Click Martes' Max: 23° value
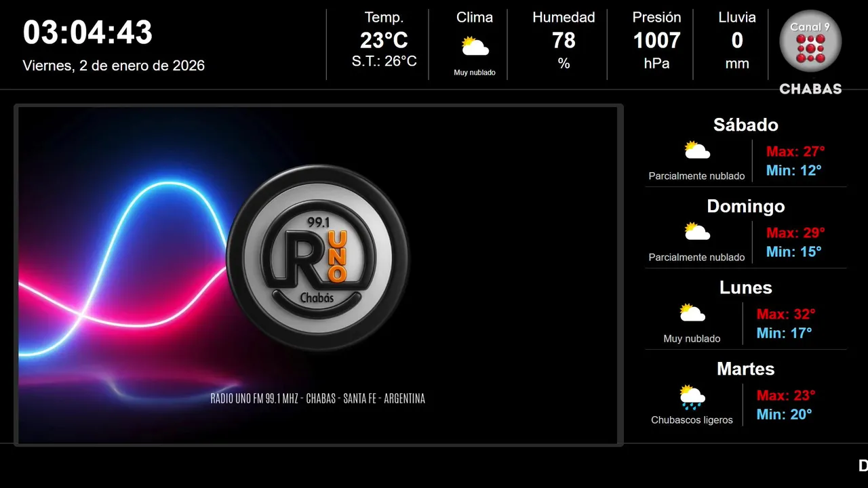The image size is (868, 488). click(786, 395)
